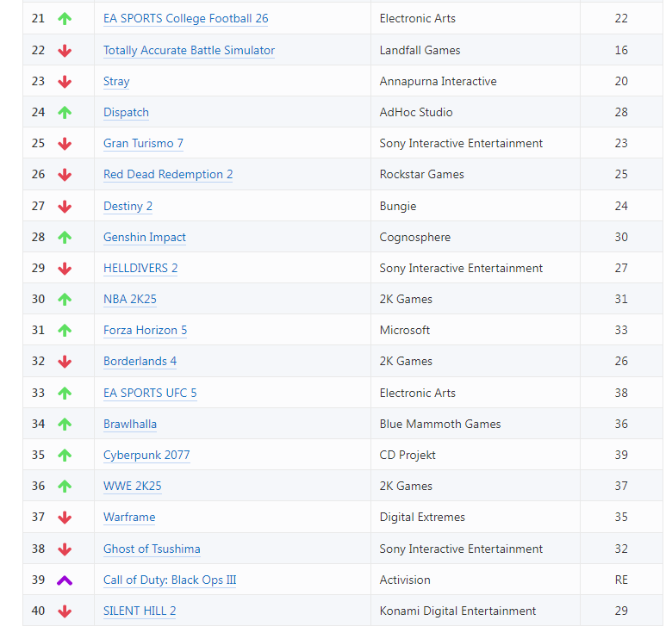Click green up arrow beside WWE 2K25

point(65,486)
